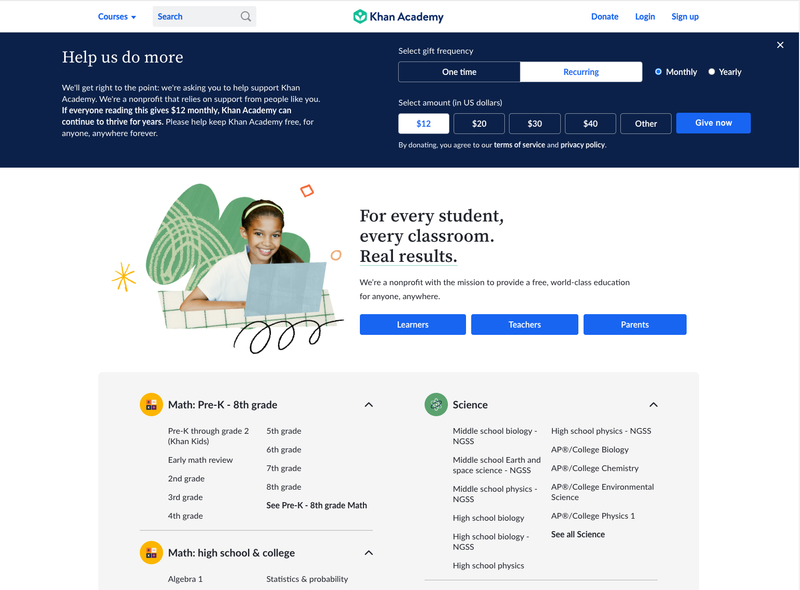
Task: Click Math: Pre-K - 8th grade heading
Action: tap(222, 405)
